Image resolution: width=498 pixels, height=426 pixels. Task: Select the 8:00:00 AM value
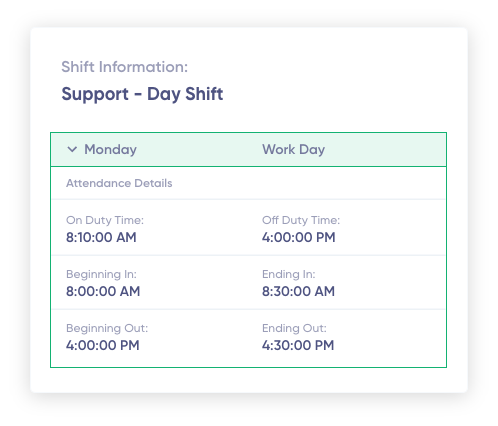[103, 291]
